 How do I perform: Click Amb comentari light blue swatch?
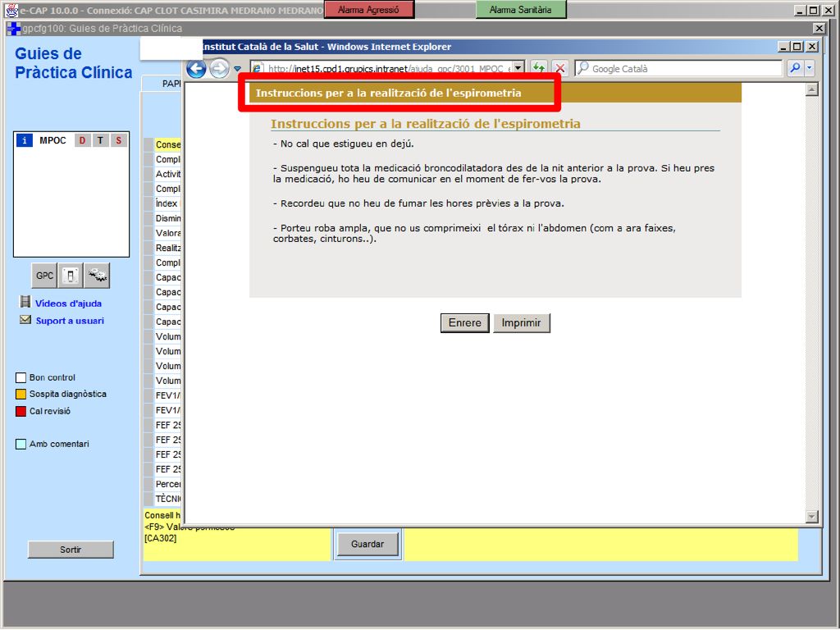pyautogui.click(x=21, y=444)
